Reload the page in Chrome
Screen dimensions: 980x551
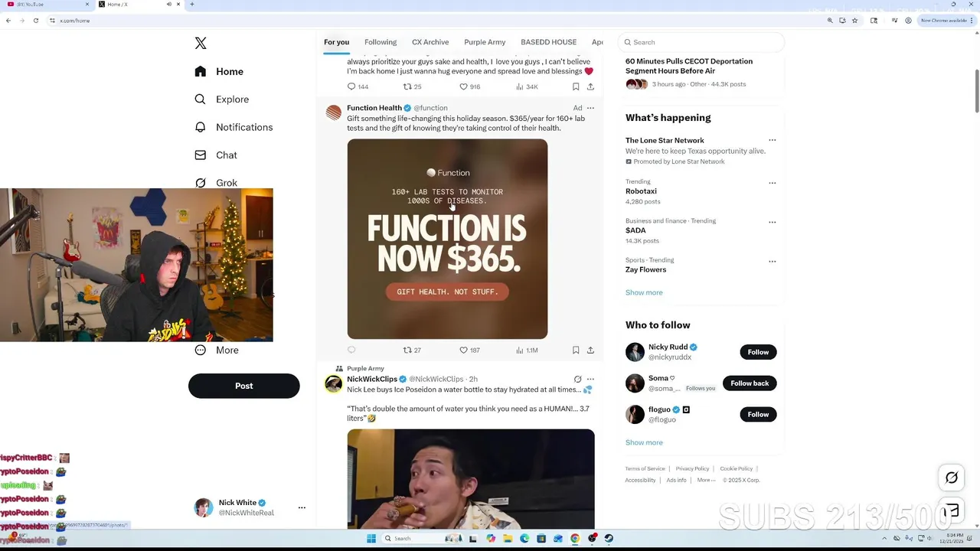(35, 21)
